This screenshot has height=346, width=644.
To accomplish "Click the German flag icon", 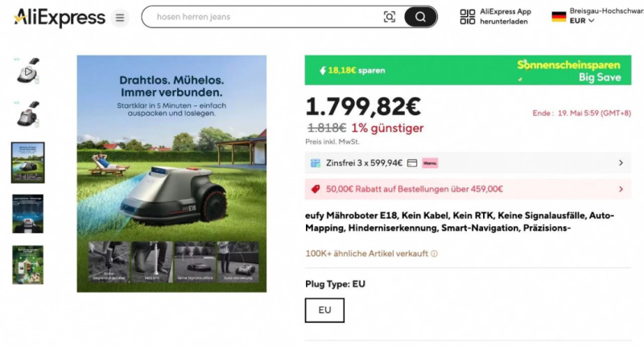I will click(x=559, y=16).
